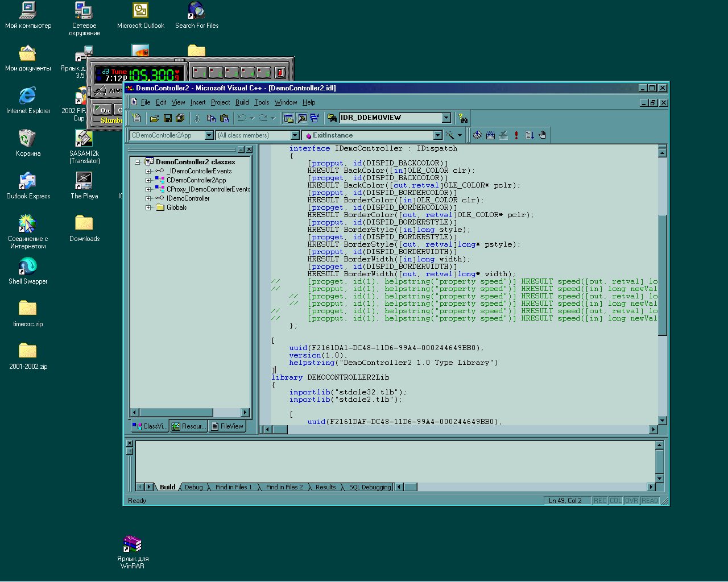Image resolution: width=728 pixels, height=582 pixels.
Task: Select radio tuner preset 3
Action: pos(231,72)
